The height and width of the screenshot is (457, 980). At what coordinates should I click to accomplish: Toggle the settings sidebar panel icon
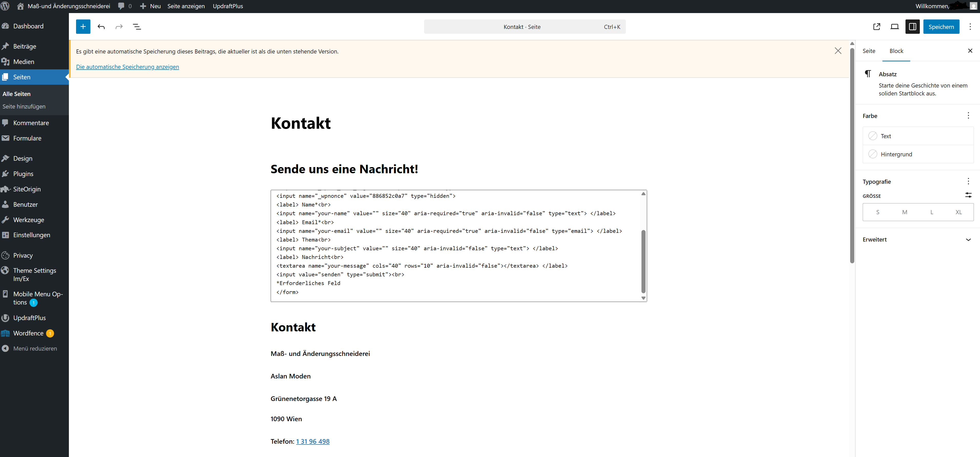click(912, 27)
